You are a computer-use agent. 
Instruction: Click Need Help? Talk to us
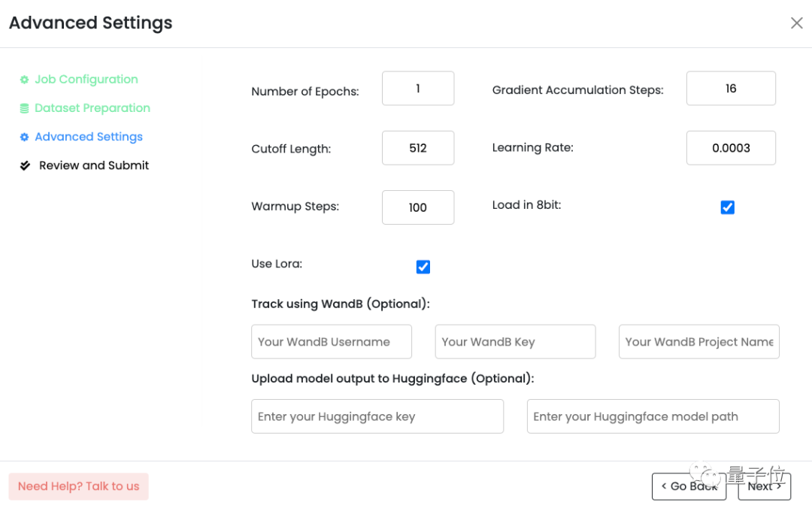click(78, 486)
